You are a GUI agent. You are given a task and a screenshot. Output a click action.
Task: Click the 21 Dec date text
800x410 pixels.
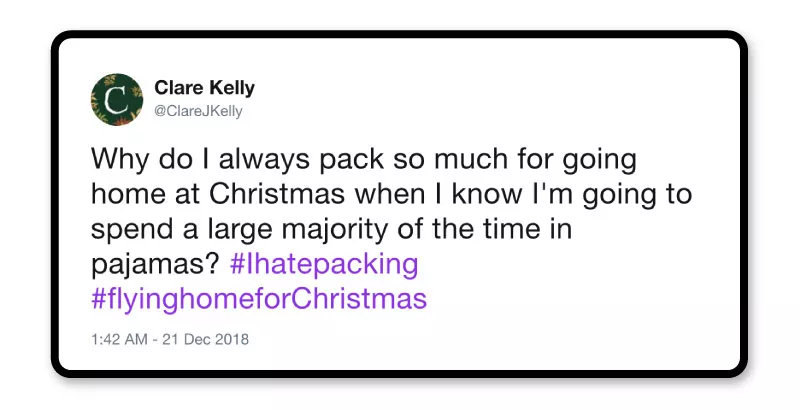click(186, 339)
